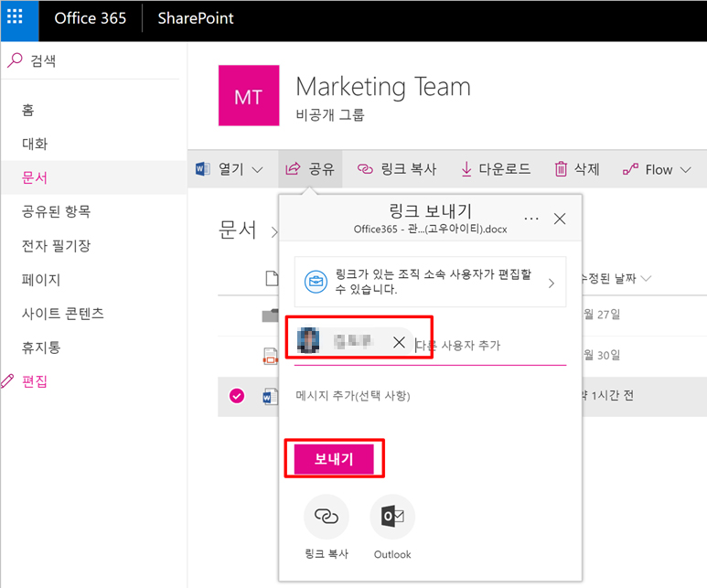Open the more options ellipsis in share dialog
This screenshot has width=707, height=588.
point(531,219)
